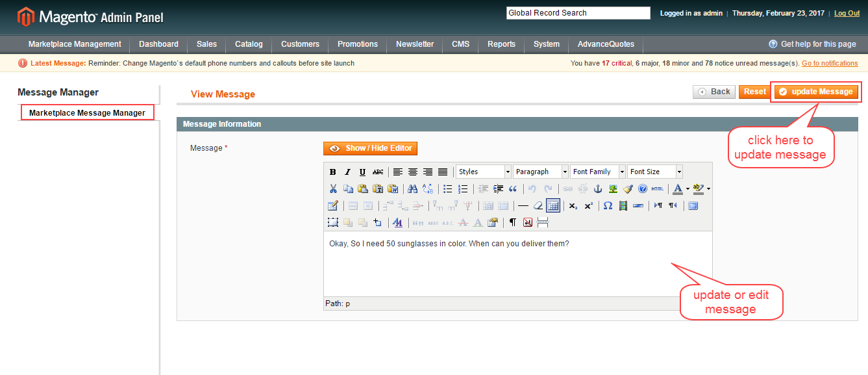Justify text fully
The image size is (868, 375).
point(443,172)
